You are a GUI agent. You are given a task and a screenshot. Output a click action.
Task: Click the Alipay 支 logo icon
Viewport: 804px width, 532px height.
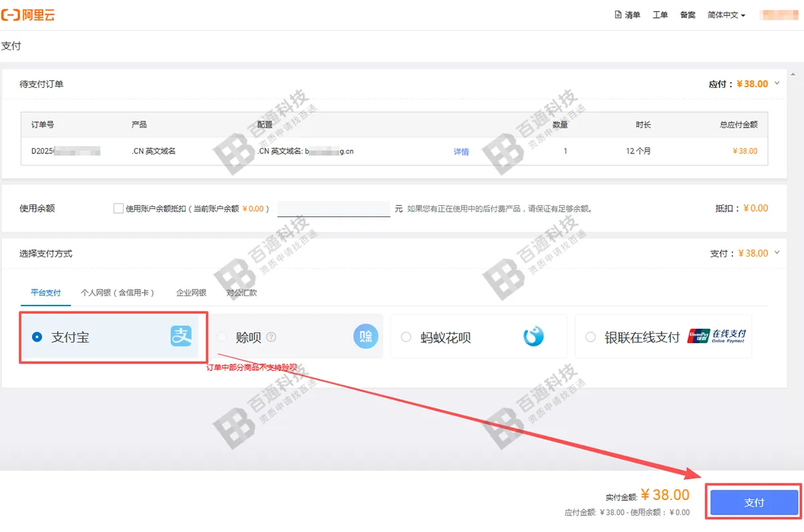click(x=181, y=336)
